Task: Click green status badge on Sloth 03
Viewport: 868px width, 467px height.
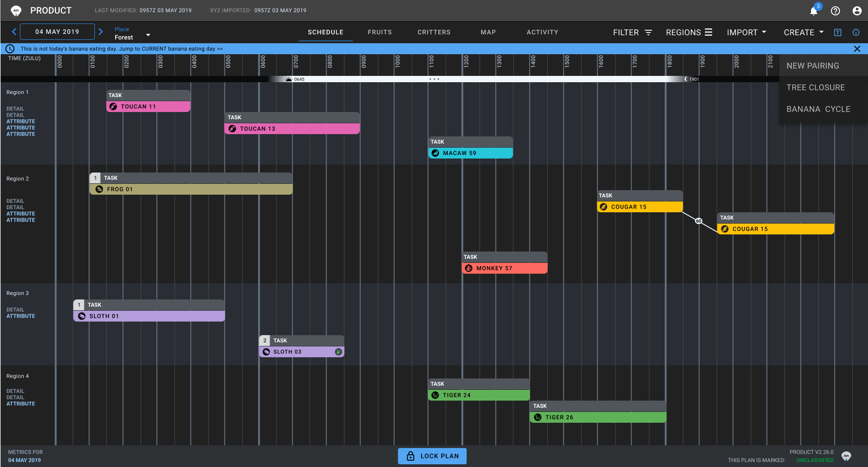Action: point(338,352)
